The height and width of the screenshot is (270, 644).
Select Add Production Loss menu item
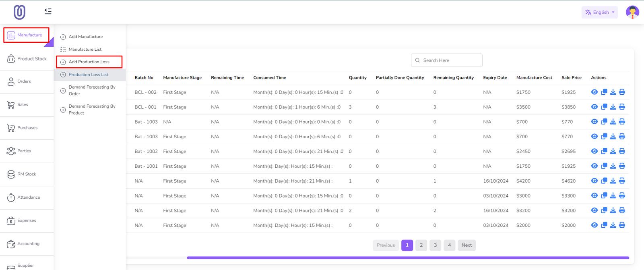[89, 62]
